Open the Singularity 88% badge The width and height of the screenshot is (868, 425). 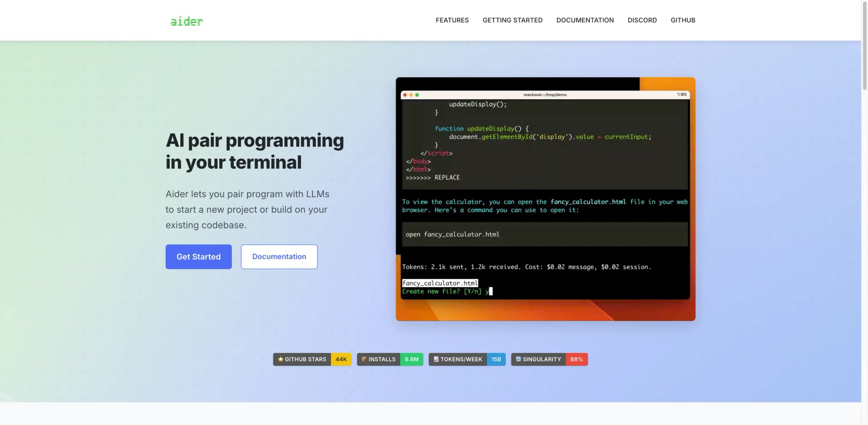[549, 359]
